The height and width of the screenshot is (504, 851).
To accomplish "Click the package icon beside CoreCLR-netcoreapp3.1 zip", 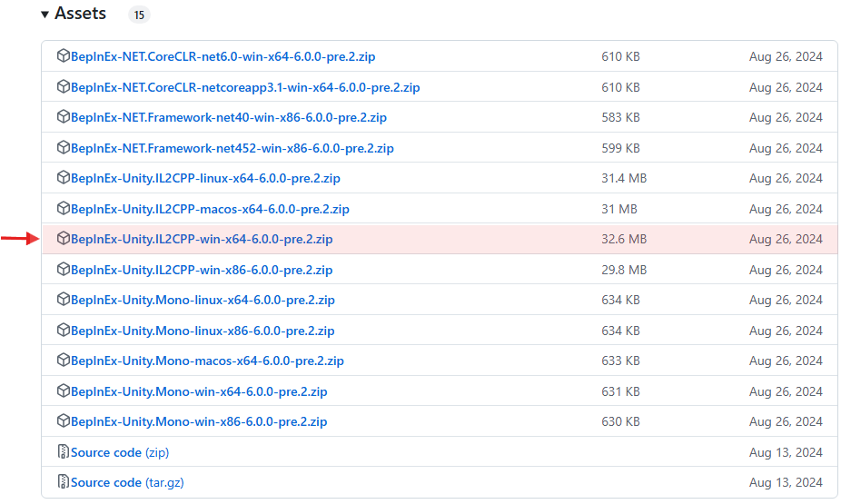I will [64, 86].
